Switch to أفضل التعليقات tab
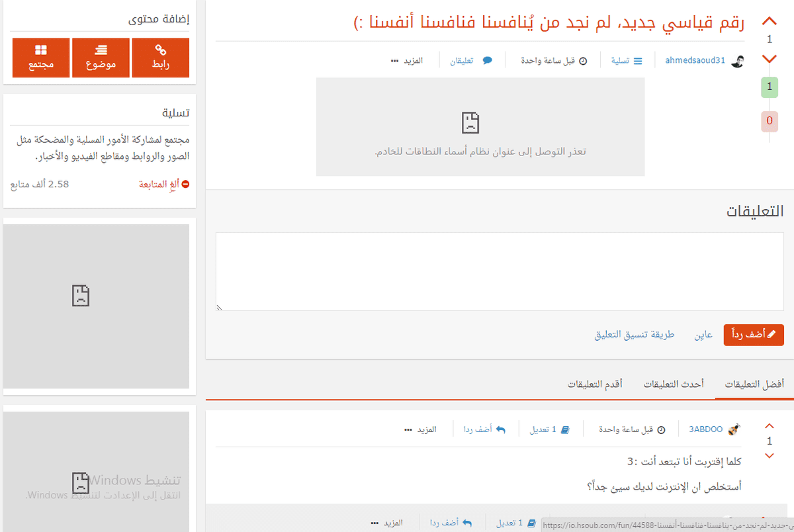Screen dimensions: 794x532 (754, 384)
